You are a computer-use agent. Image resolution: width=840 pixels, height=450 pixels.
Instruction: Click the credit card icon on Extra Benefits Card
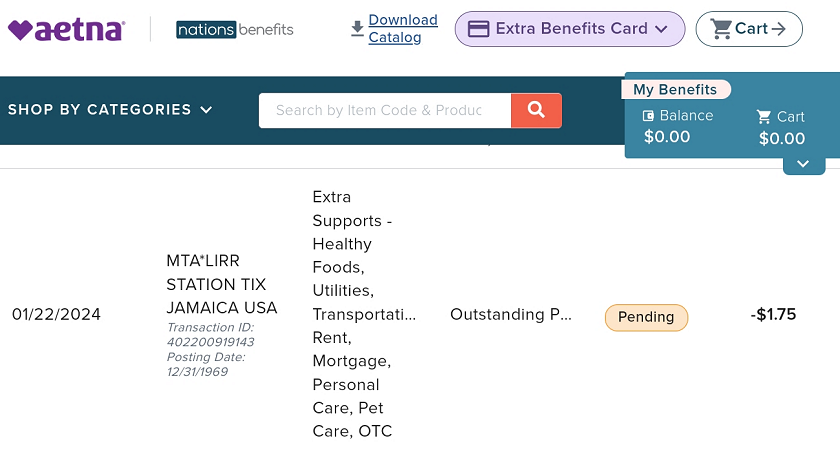478,29
